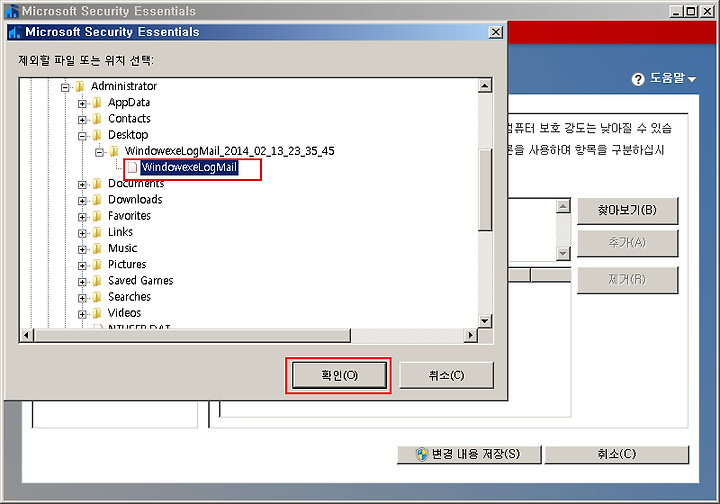Expand the Music tree node

point(82,249)
